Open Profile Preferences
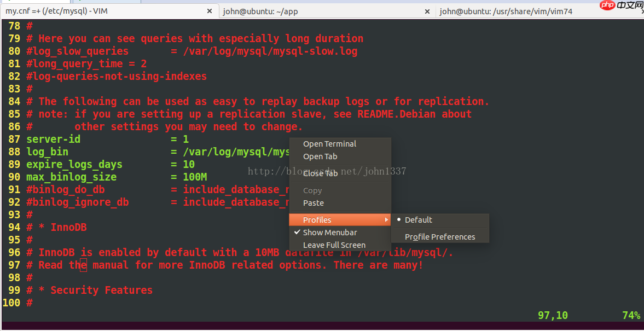The height and width of the screenshot is (331, 644). (x=440, y=237)
